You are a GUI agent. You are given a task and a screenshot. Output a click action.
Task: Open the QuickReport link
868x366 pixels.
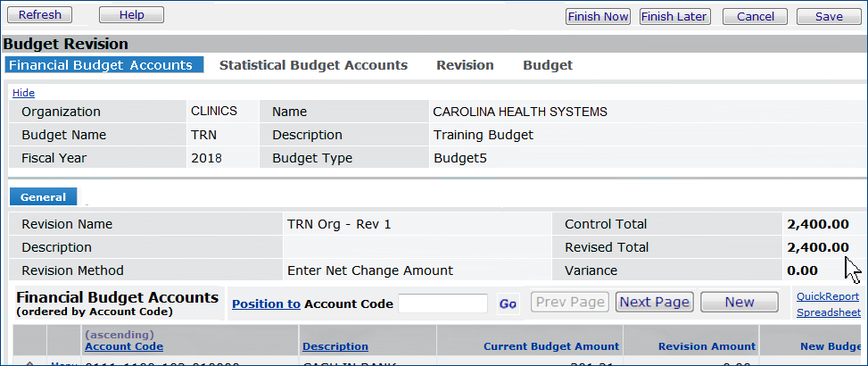pyautogui.click(x=827, y=296)
